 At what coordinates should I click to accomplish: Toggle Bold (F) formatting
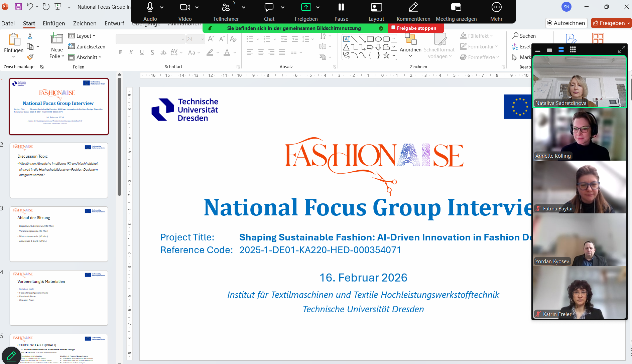(121, 52)
